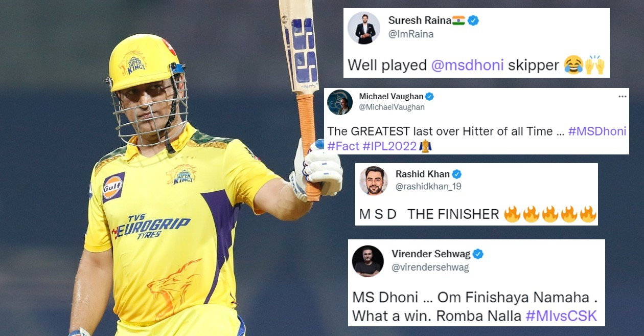Click the India flag emoji beside Raina's name
Image resolution: width=644 pixels, height=336 pixels.
[x=458, y=20]
